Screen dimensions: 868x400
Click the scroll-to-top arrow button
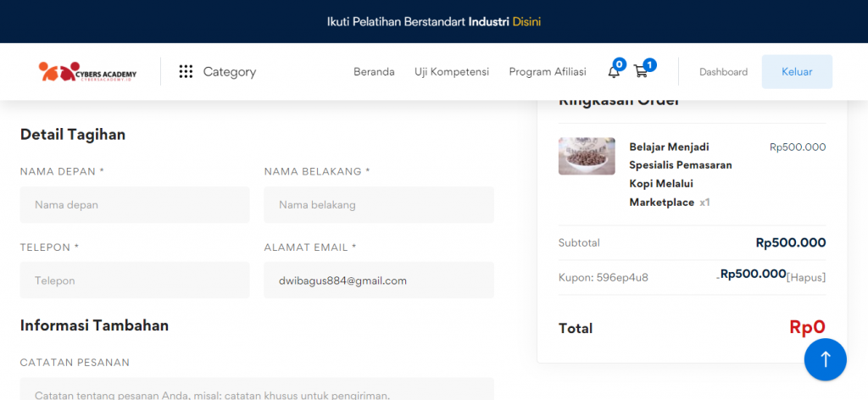tap(825, 359)
